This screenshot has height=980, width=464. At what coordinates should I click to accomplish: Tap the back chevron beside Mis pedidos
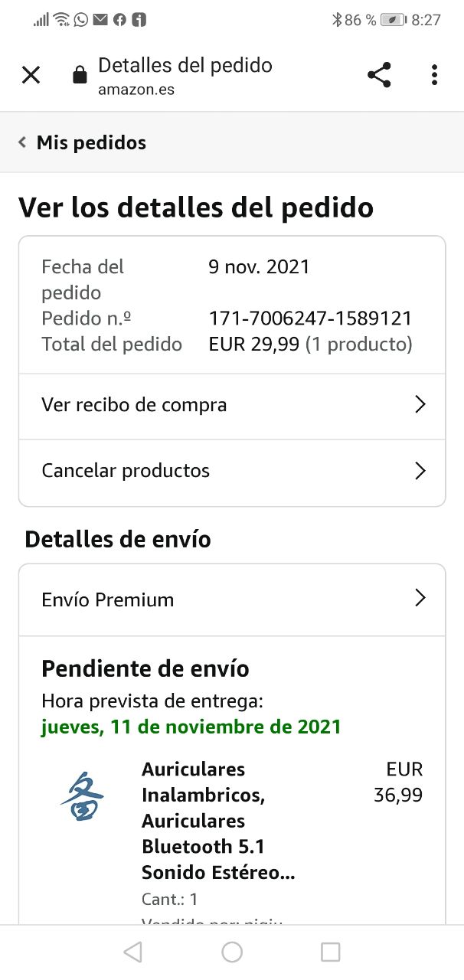[x=23, y=142]
